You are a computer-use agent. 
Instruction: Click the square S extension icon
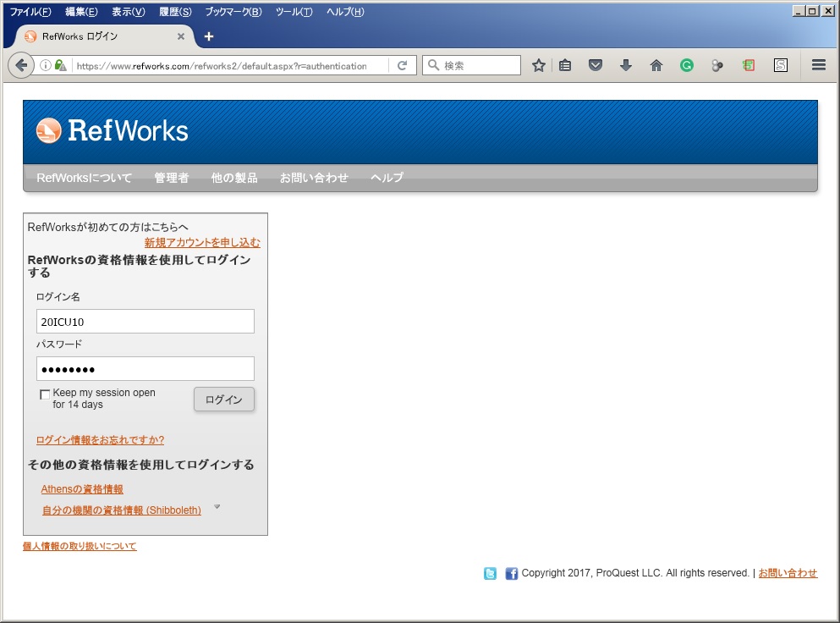click(x=781, y=65)
